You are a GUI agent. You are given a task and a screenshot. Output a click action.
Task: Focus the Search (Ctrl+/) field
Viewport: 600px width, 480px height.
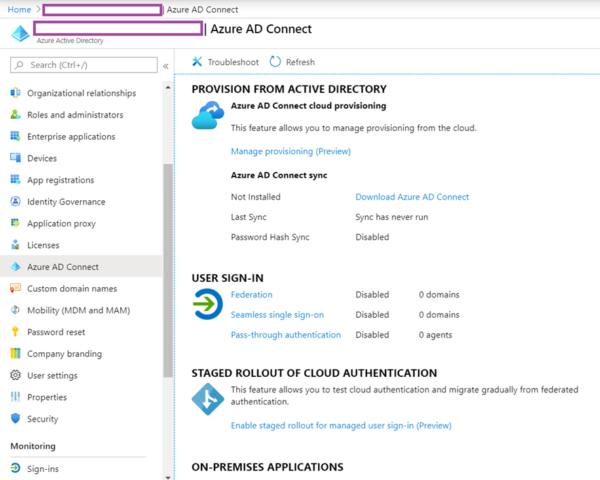pos(84,65)
